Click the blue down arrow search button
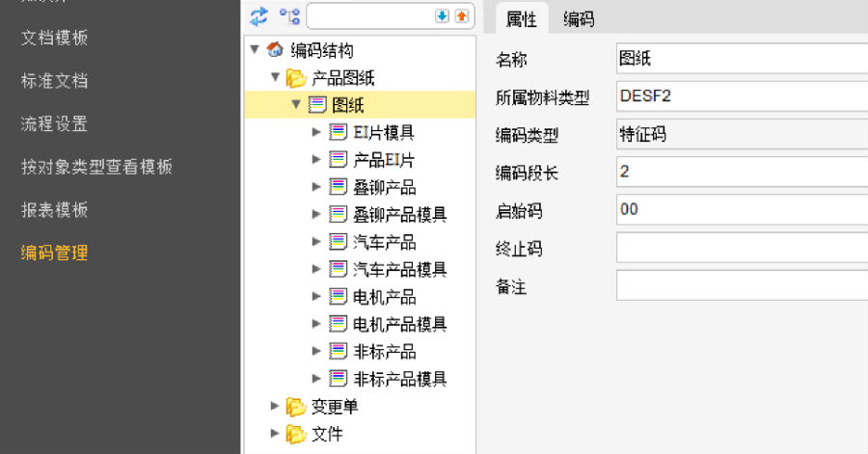The image size is (868, 454). 442,16
